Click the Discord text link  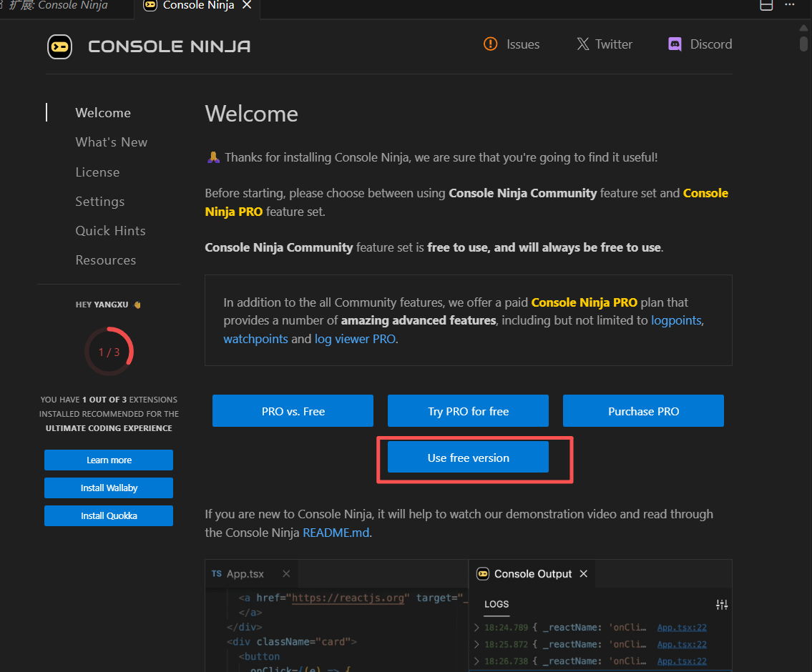click(711, 44)
